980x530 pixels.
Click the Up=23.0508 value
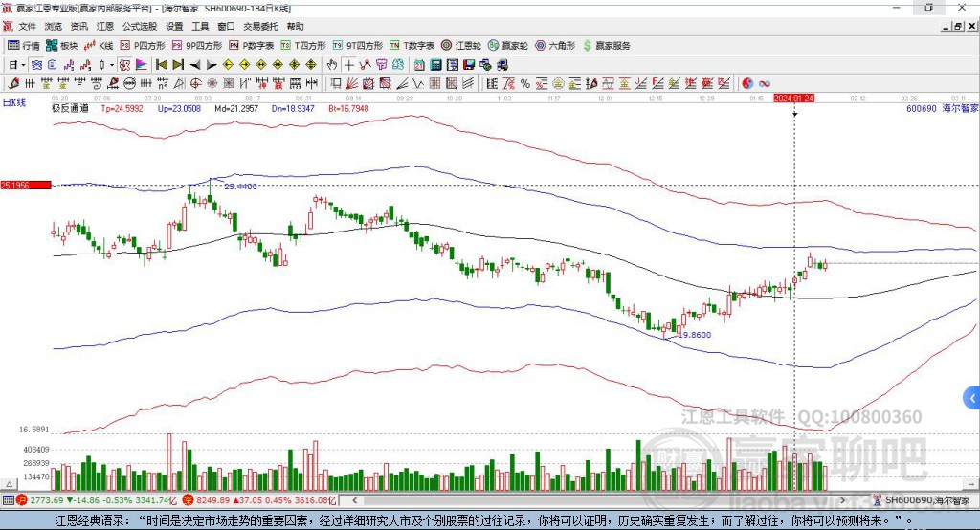click(x=179, y=109)
